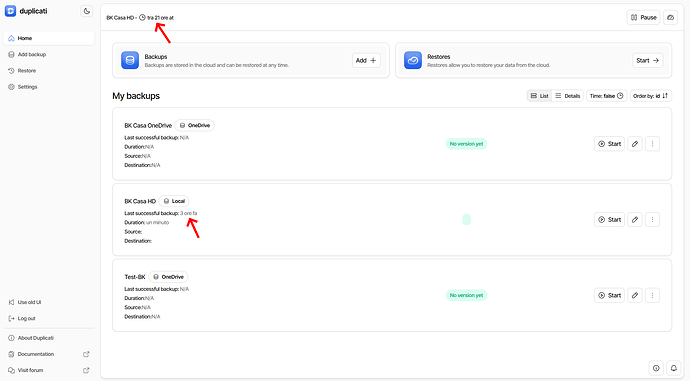Click the Restores cloud icon
Viewport: 690px width, 381px height.
point(413,60)
